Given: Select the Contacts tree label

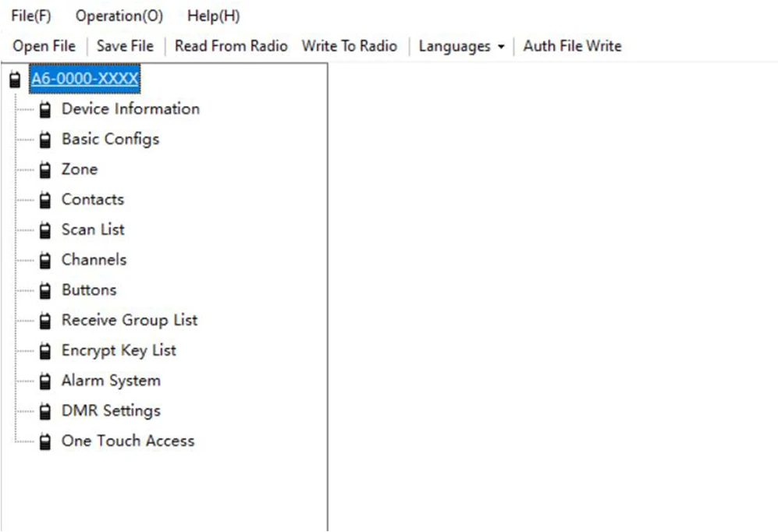Looking at the screenshot, I should [x=93, y=200].
